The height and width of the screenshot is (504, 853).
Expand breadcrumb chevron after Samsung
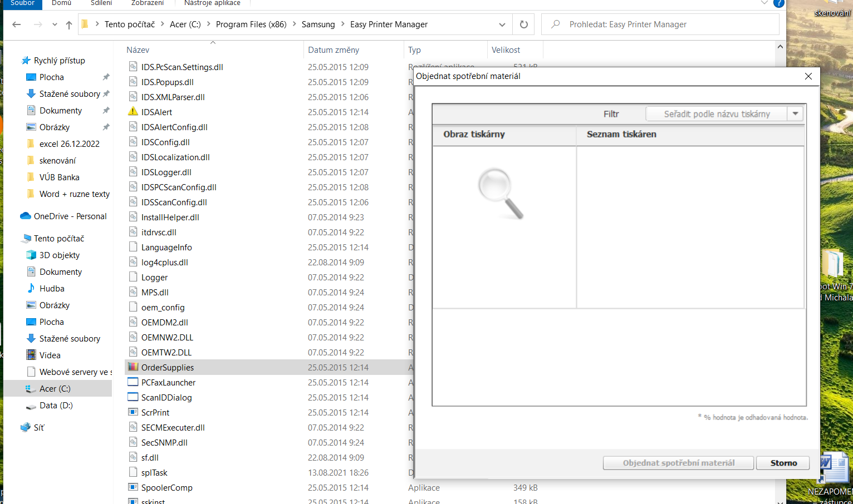click(x=344, y=24)
